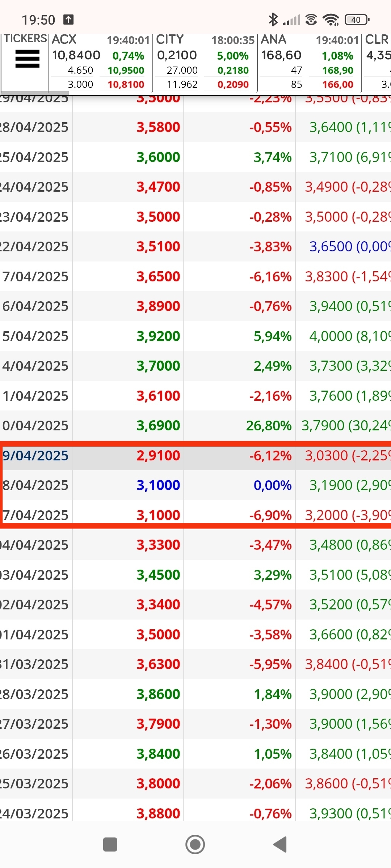
Task: Select closing price 3,4700
Action: [x=158, y=187]
